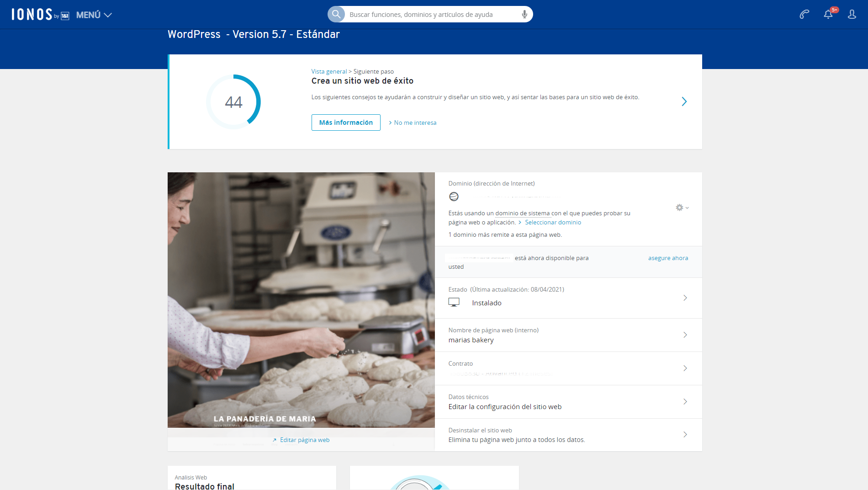Click '1 dominio más remite a esta página web'
The height and width of the screenshot is (490, 868).
click(x=505, y=235)
